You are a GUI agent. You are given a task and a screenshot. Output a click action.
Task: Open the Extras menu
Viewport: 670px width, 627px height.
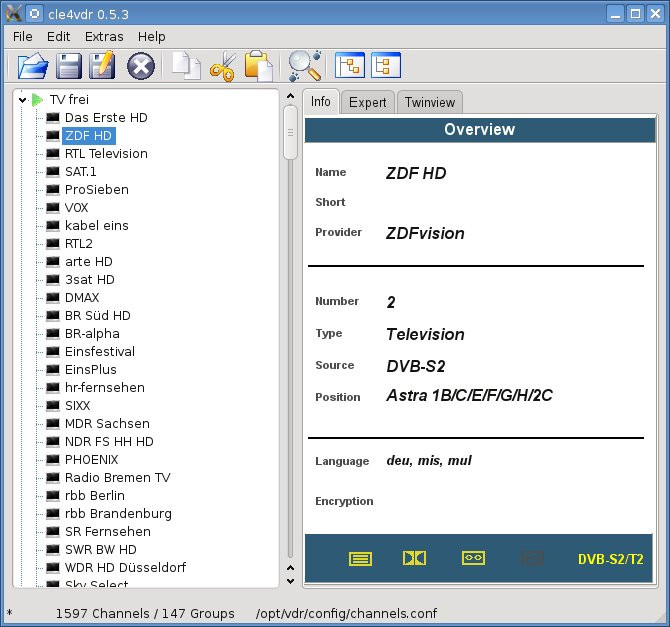(x=104, y=36)
